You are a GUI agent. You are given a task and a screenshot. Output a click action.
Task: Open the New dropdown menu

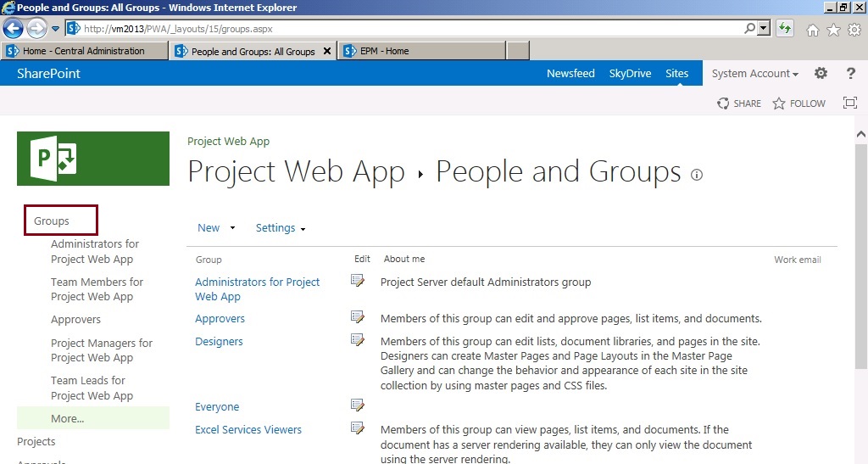(x=216, y=228)
